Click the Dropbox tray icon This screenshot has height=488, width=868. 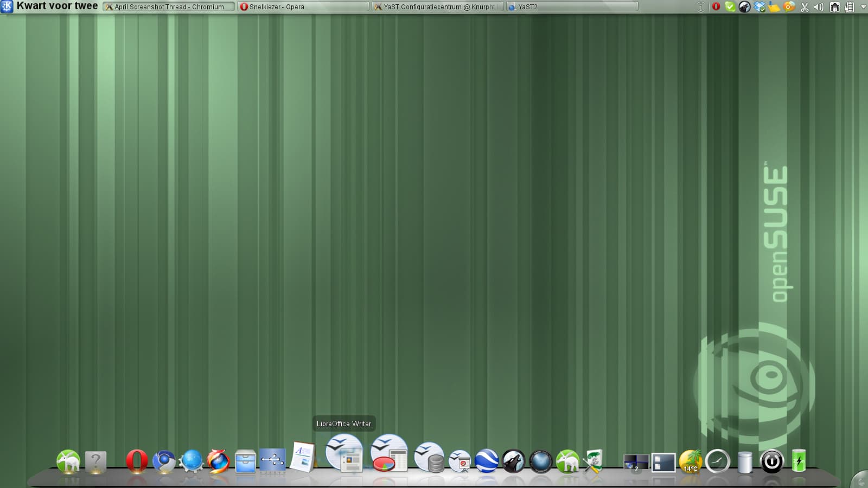point(759,7)
